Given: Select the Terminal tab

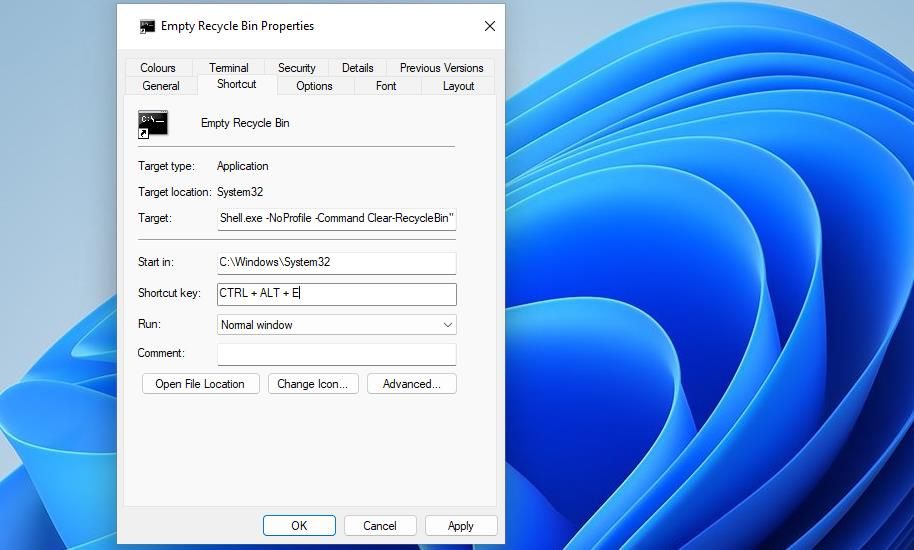Looking at the screenshot, I should [x=229, y=68].
